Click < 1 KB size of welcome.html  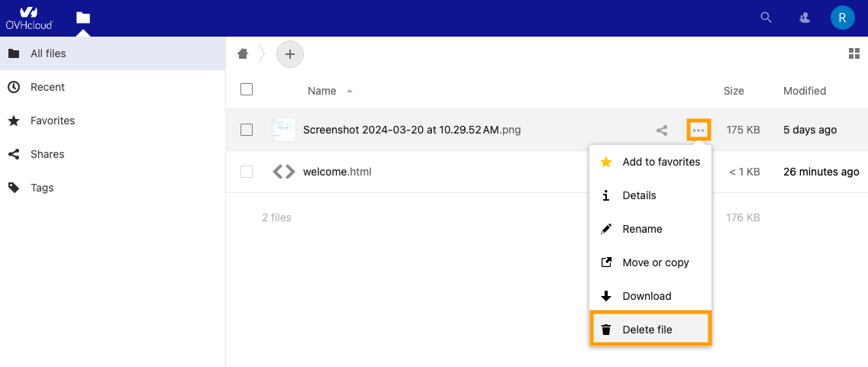(x=744, y=172)
